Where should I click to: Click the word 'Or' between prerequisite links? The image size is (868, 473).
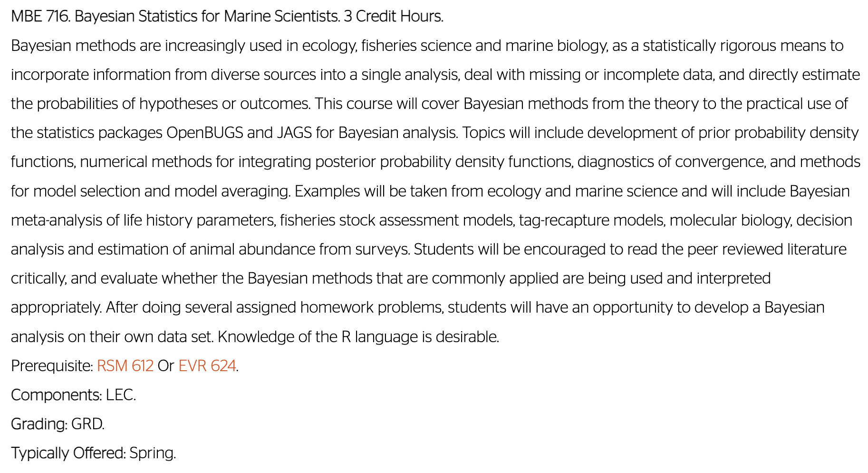(166, 365)
